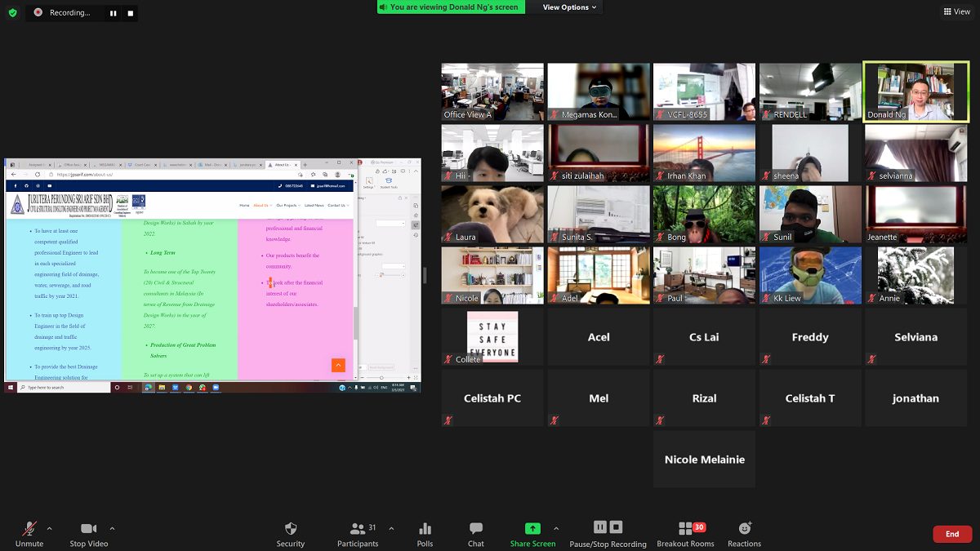Click Student Tools in side panel
Image resolution: width=980 pixels, height=551 pixels.
[x=389, y=184]
